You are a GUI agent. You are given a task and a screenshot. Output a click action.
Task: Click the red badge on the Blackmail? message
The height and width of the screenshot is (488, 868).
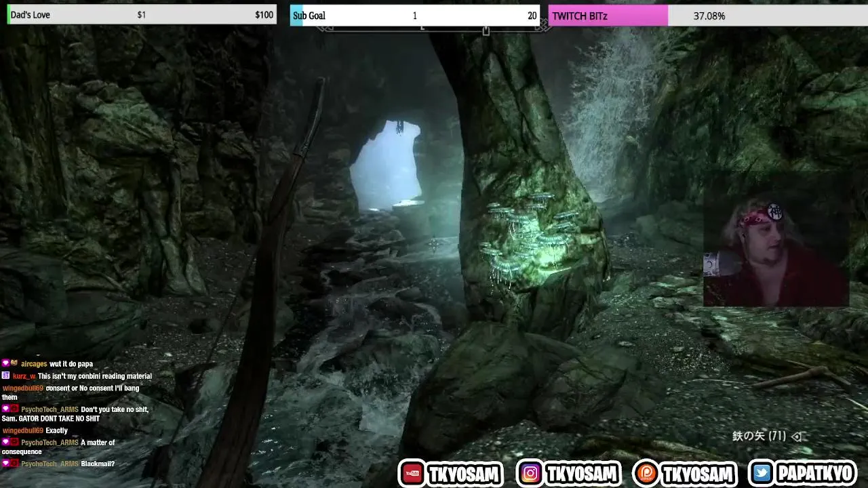click(14, 464)
